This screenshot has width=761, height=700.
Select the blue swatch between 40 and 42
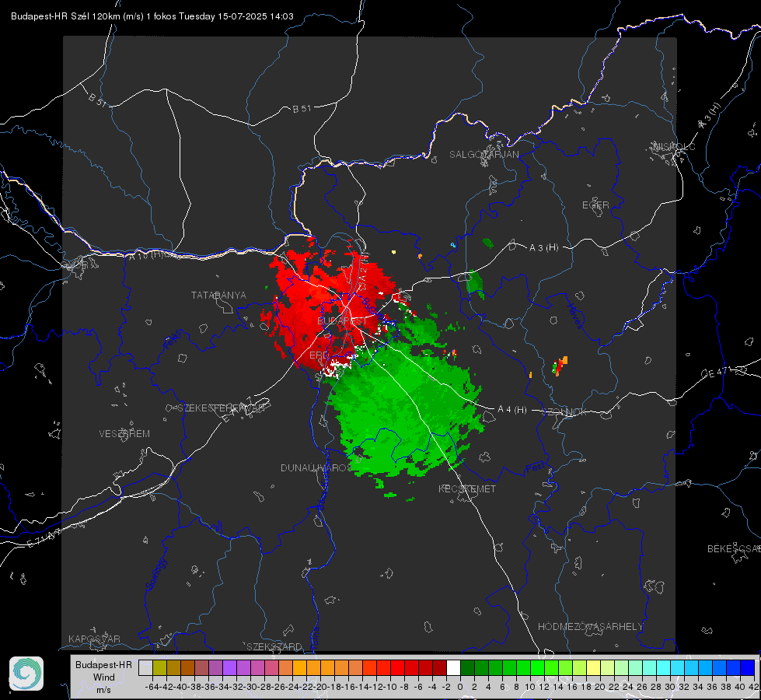coord(748,667)
